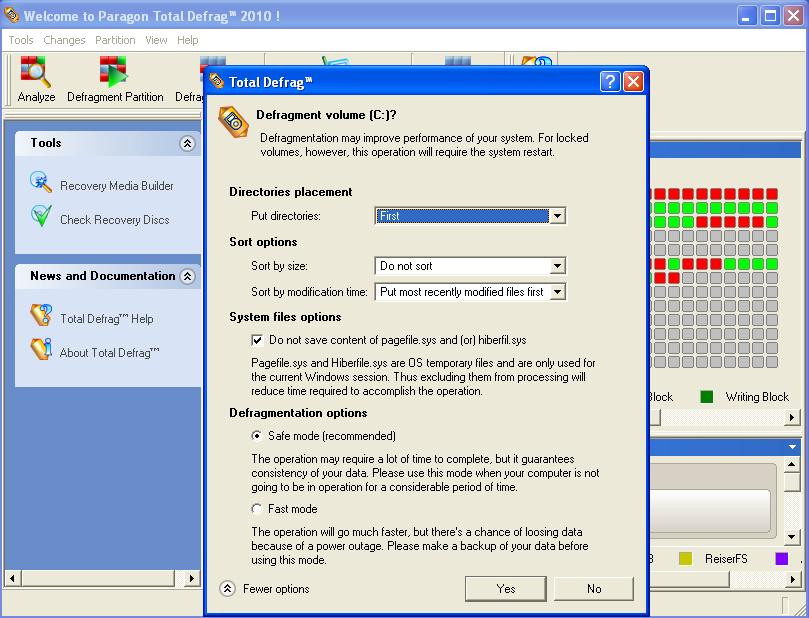This screenshot has height=618, width=809.
Task: Open the View menu
Action: click(156, 40)
